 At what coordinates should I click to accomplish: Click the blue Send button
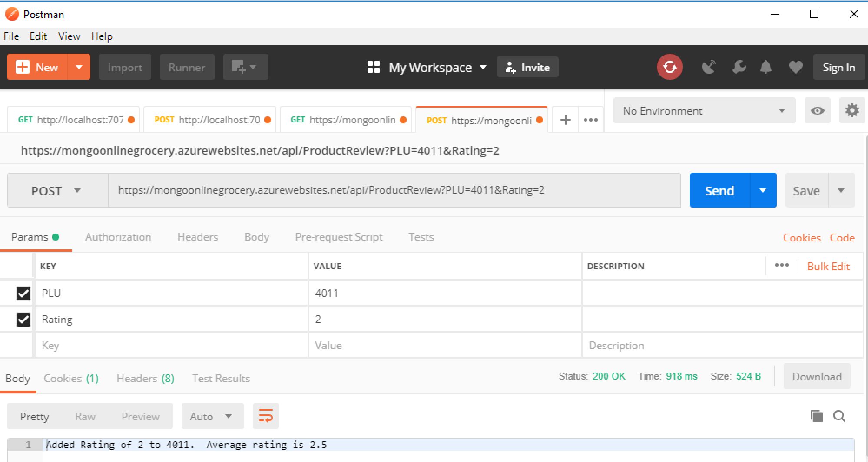point(719,191)
